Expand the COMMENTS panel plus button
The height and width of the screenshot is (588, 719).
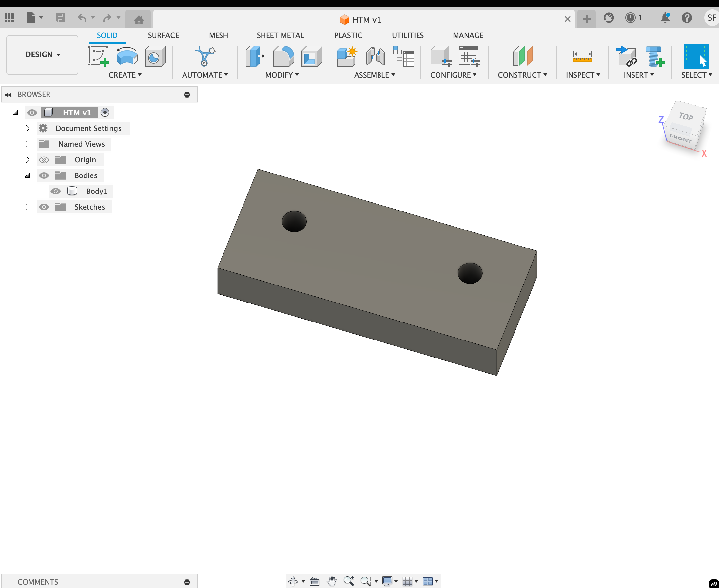pyautogui.click(x=187, y=582)
